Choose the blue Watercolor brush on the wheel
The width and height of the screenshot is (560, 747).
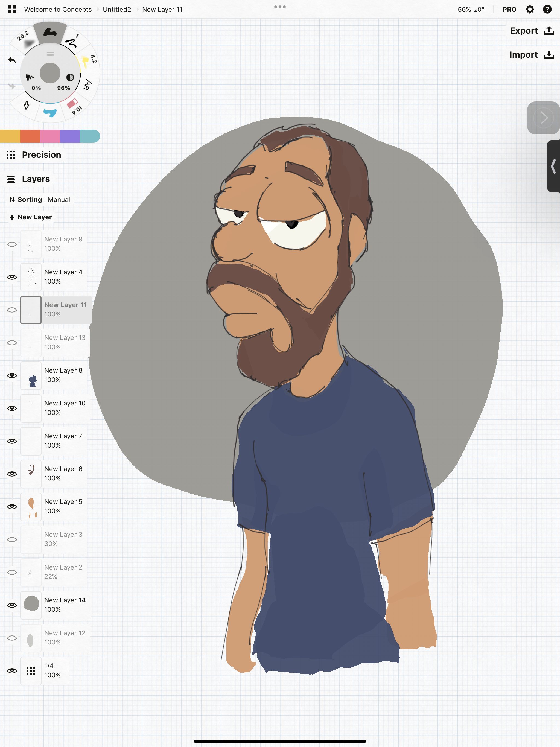pyautogui.click(x=50, y=113)
